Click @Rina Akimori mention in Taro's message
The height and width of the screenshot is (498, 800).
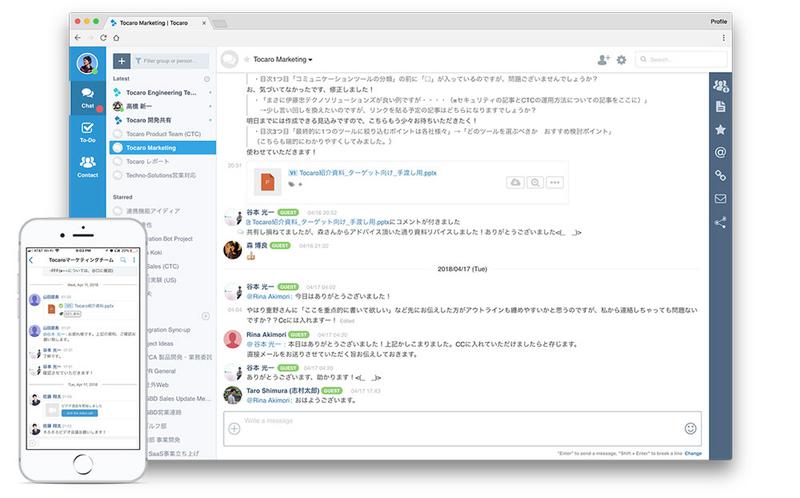point(269,401)
